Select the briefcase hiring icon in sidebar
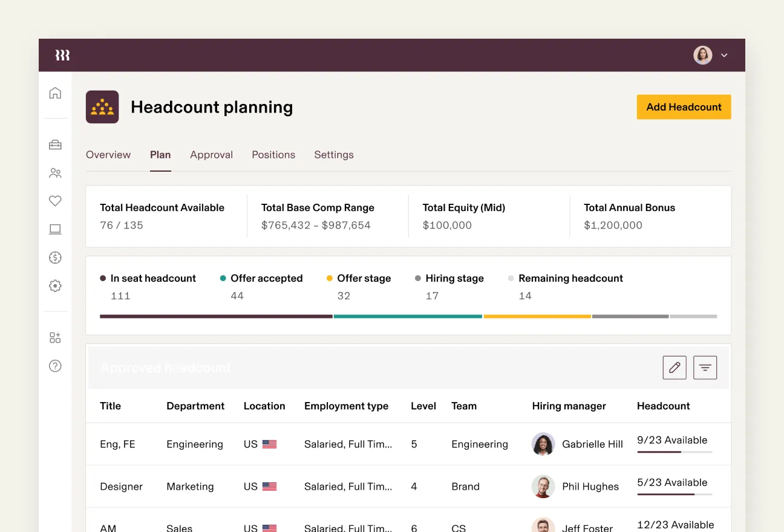784x532 pixels. [x=55, y=144]
